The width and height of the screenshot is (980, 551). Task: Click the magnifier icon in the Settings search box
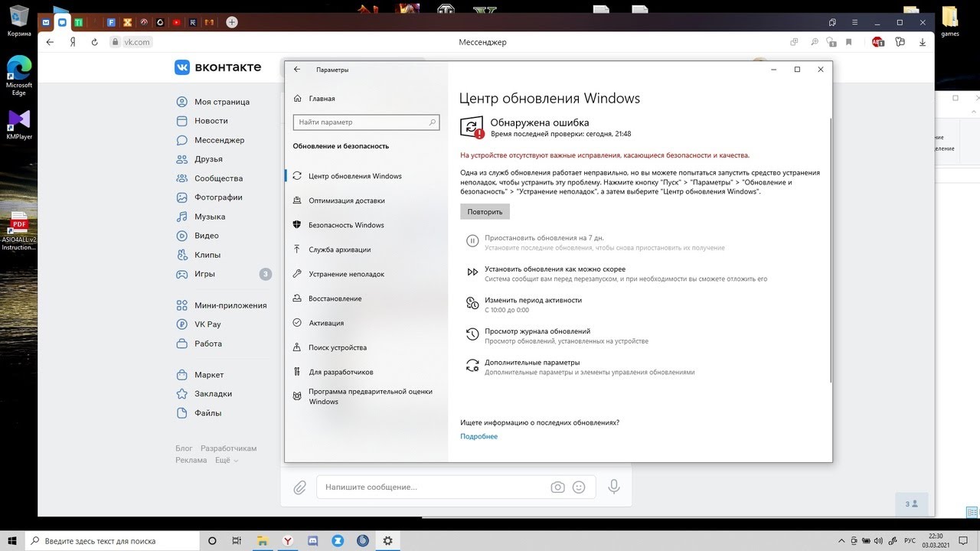pyautogui.click(x=433, y=122)
